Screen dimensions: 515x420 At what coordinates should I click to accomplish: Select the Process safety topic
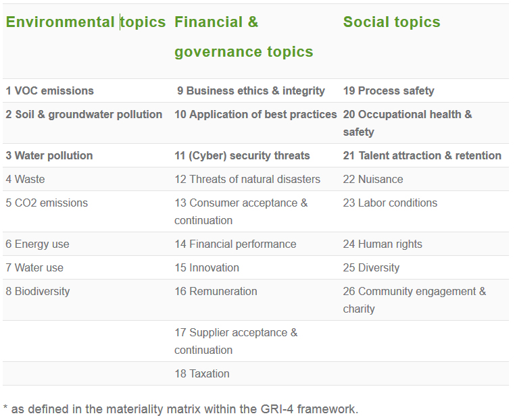point(389,90)
